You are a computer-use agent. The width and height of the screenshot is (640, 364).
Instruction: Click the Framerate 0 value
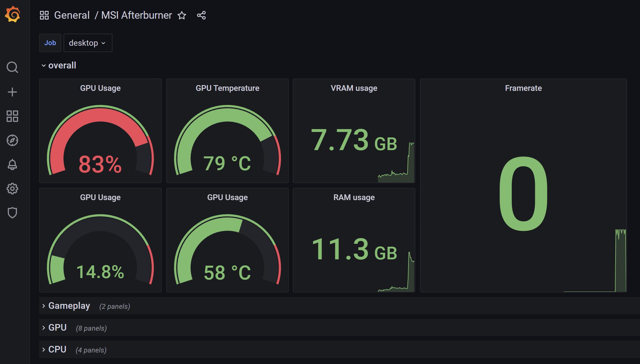(x=523, y=194)
